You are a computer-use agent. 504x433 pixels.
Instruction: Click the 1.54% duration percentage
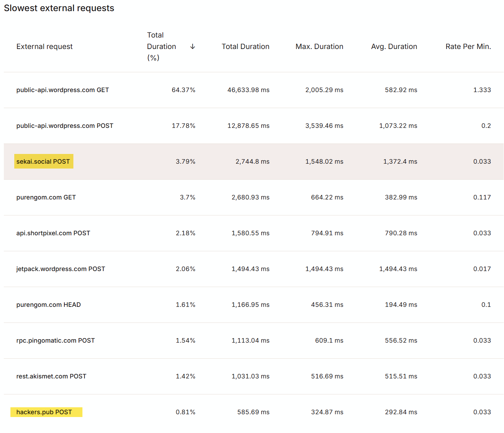[186, 341]
